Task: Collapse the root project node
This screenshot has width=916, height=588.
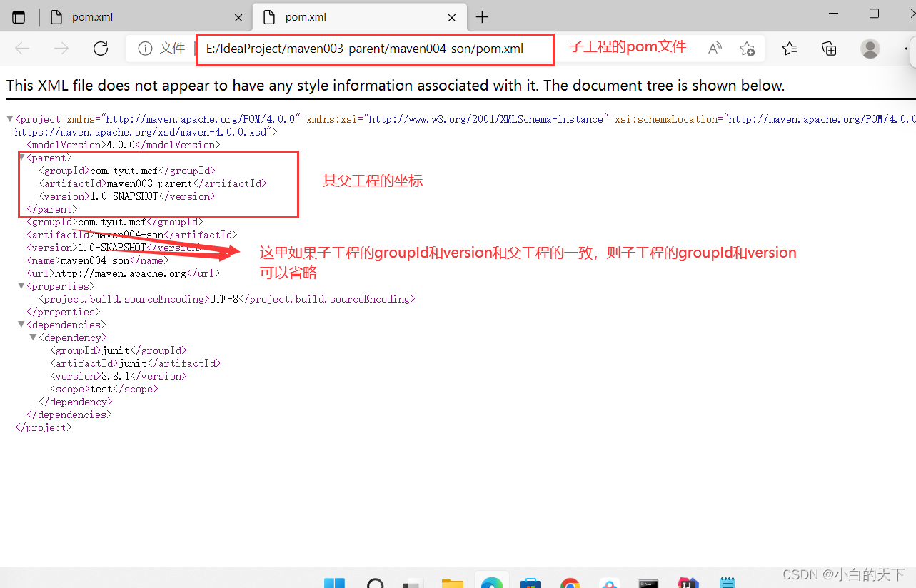Action: [x=9, y=119]
